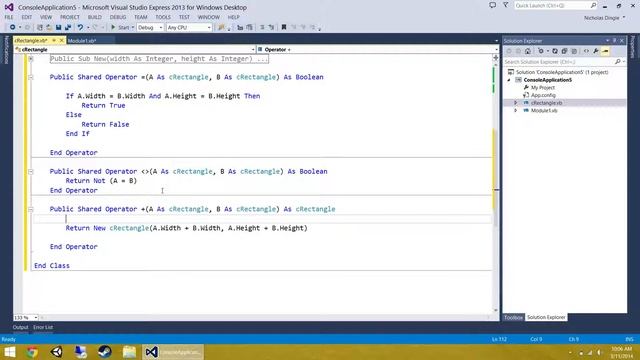Open the Nicholas Dingle account dropdown
This screenshot has width=640, height=360.
[604, 18]
